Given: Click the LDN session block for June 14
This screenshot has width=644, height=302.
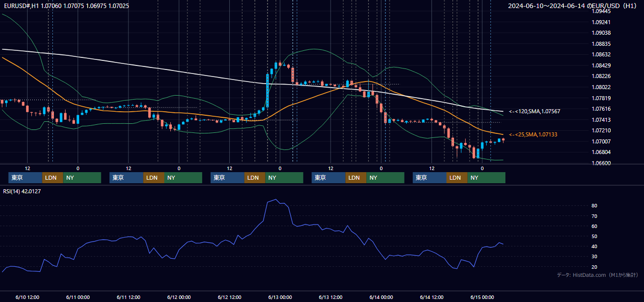Looking at the screenshot, I should pos(457,178).
